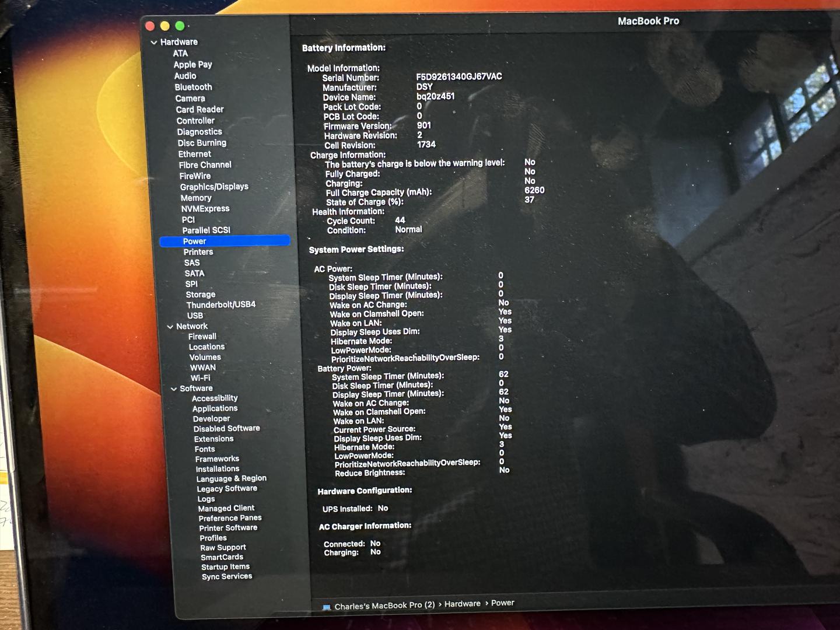Select Fonts under Software
840x630 pixels.
[x=205, y=449]
